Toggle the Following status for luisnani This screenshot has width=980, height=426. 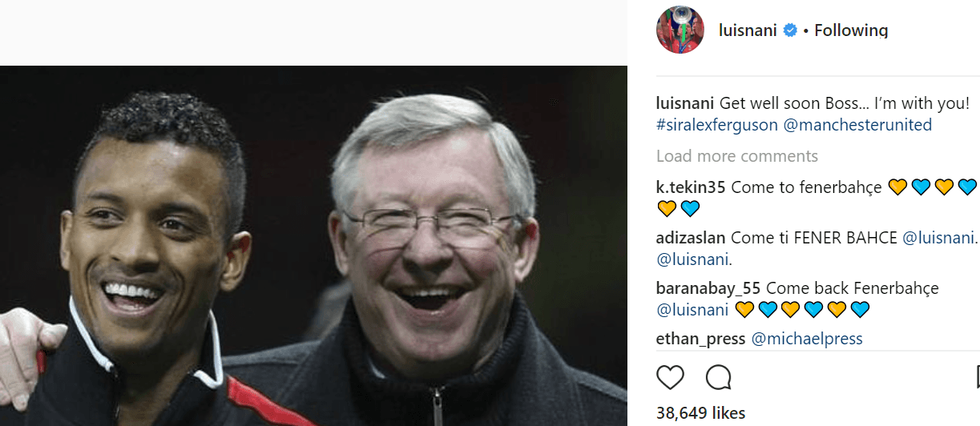coord(851,30)
